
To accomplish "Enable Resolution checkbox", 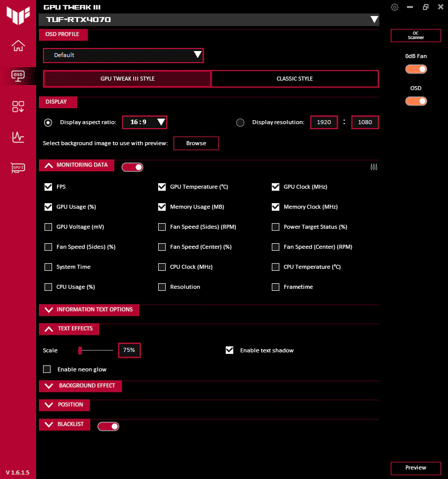I will pos(162,287).
